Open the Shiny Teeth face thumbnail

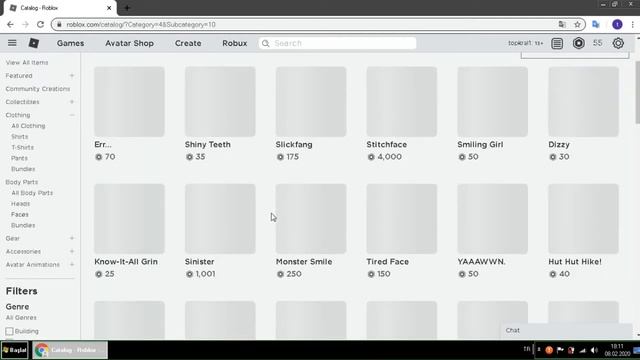tap(220, 102)
